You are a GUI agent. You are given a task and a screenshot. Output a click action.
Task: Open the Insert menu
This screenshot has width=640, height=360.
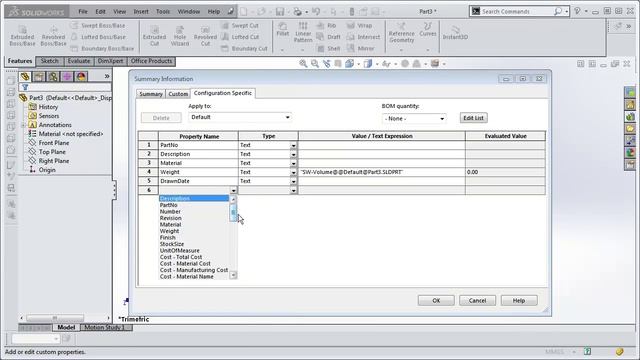coord(141,11)
